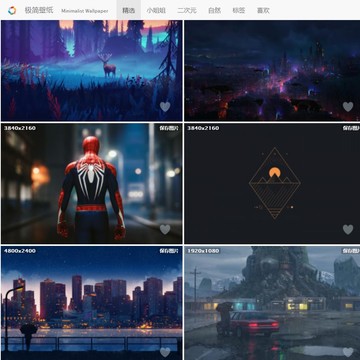Save the Spider-Man image via 保存图片

(x=169, y=128)
